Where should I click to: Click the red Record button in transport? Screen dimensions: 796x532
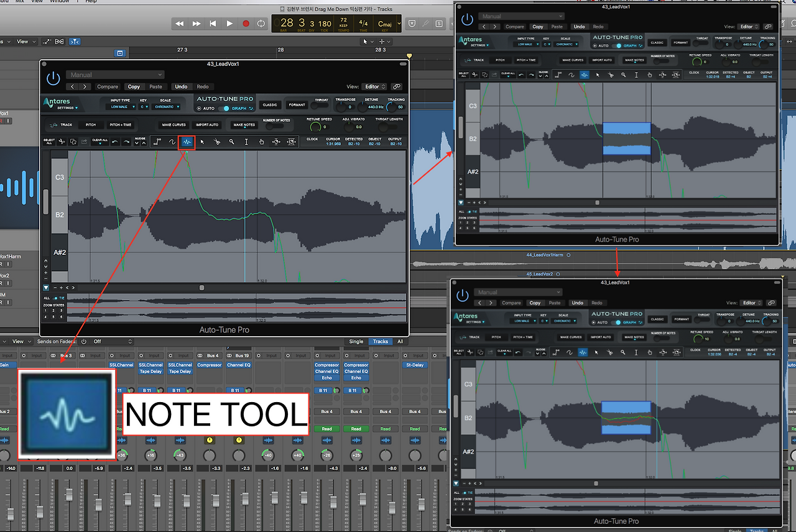(246, 24)
